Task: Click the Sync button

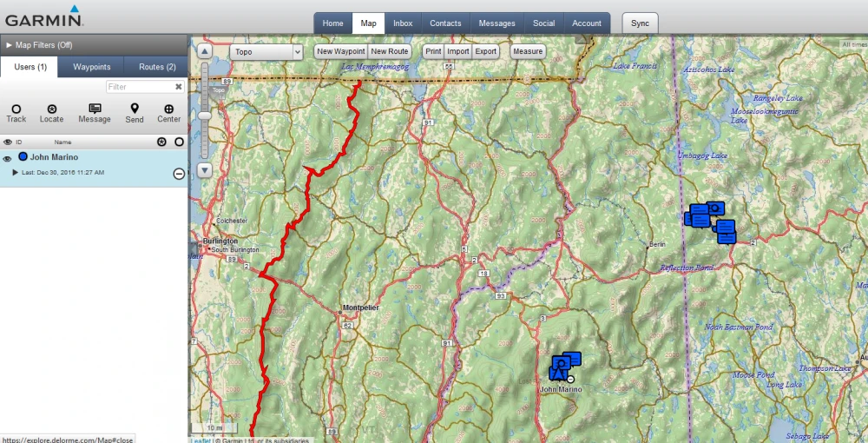Action: 640,23
